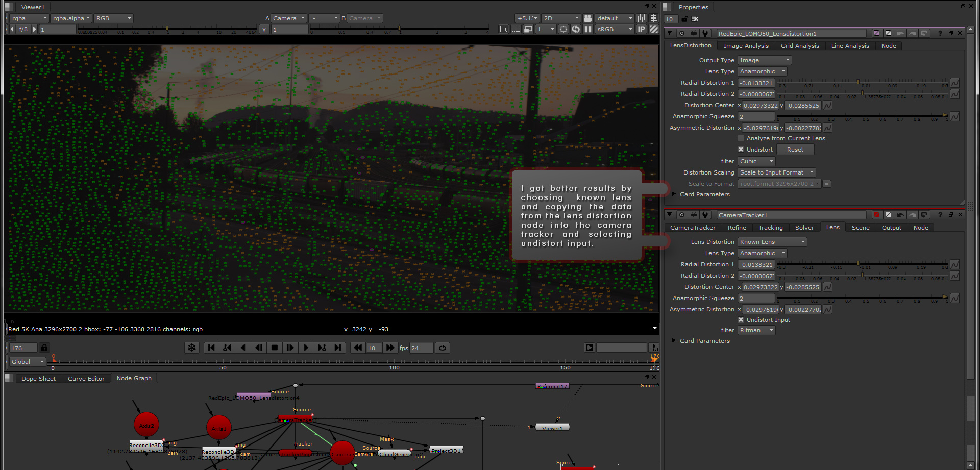Adjust the Radial Distortion 1 slider
Viewport: 980px width, 470px height.
(x=857, y=82)
